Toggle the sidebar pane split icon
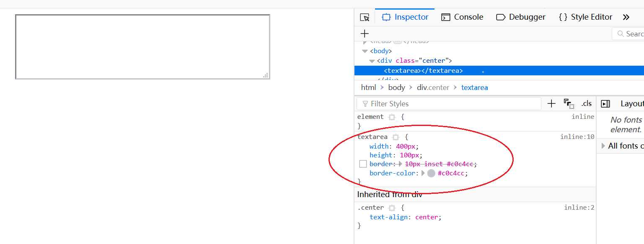This screenshot has width=644, height=244. 605,104
